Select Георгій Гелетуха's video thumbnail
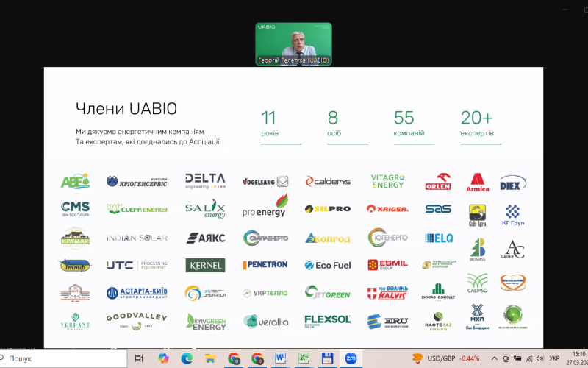588x368 pixels. [293, 44]
